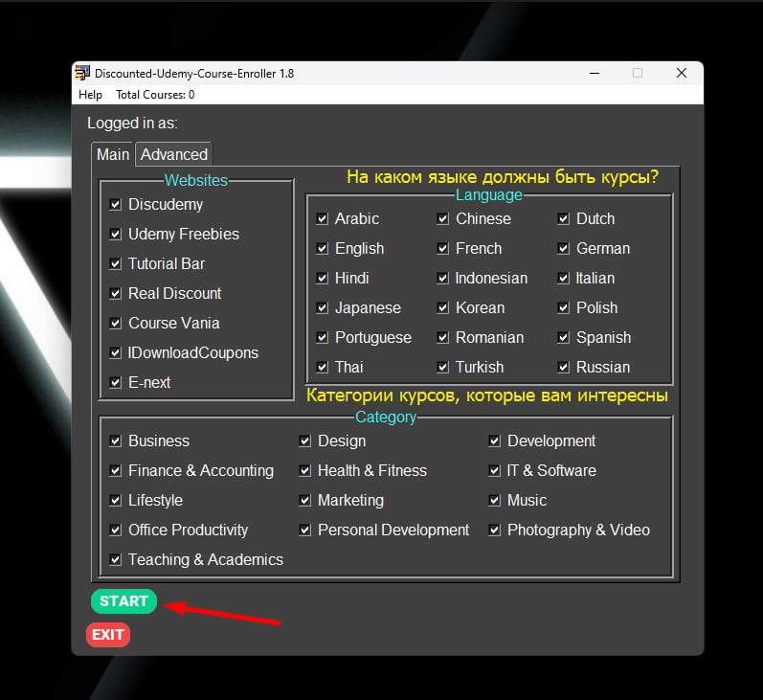Click the app icon in title bar
Screen dimensions: 763x700
82,73
